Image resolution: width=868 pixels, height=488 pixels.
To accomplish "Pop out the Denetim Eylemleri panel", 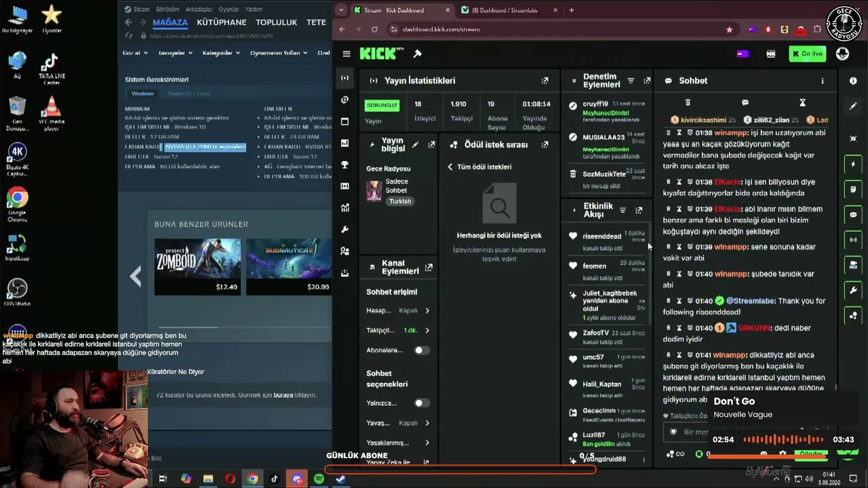I will tap(646, 81).
